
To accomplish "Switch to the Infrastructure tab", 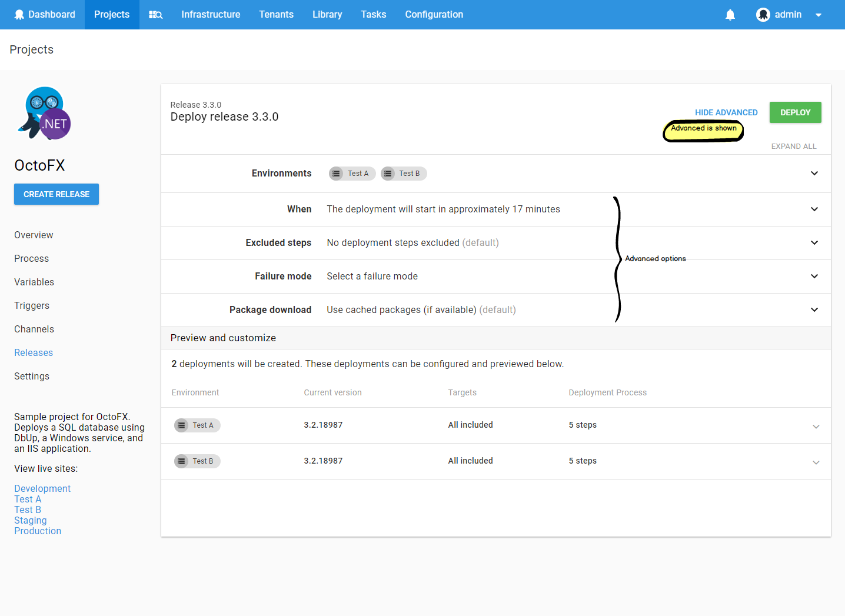I will [x=211, y=14].
